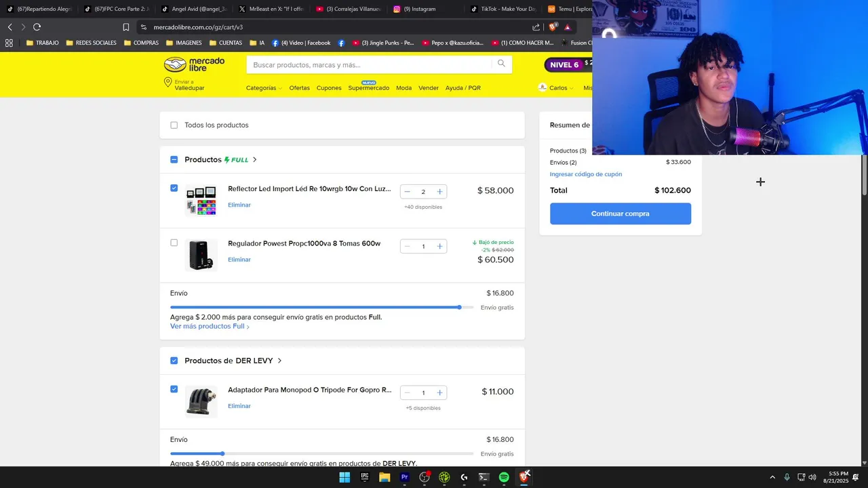
Task: Go back to the previous page
Action: pos(9,27)
